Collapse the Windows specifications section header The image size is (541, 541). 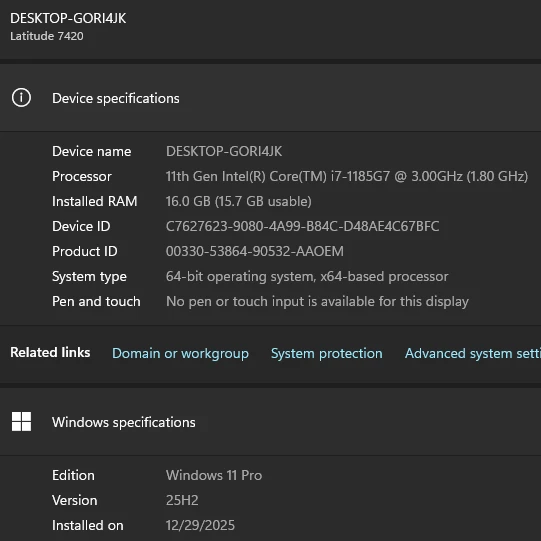coord(270,422)
